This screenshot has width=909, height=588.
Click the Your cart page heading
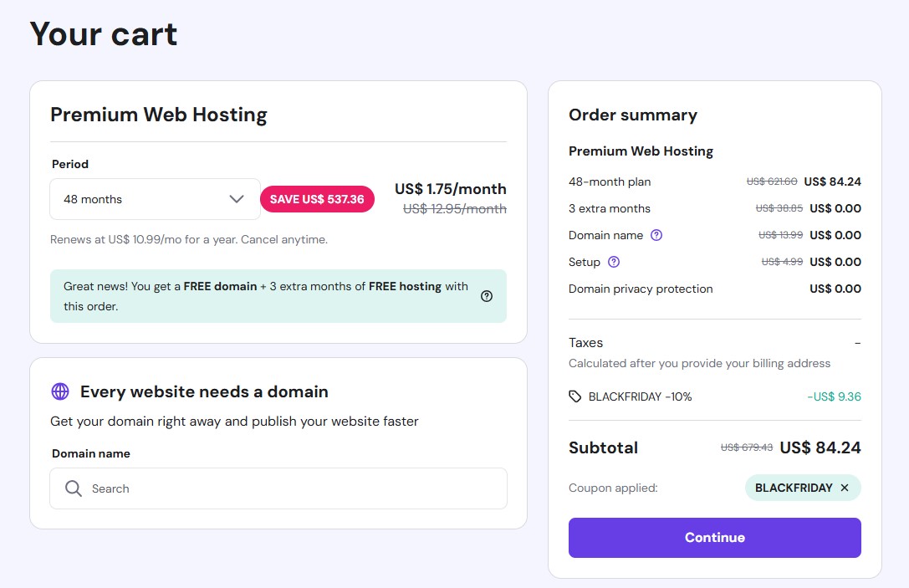104,34
